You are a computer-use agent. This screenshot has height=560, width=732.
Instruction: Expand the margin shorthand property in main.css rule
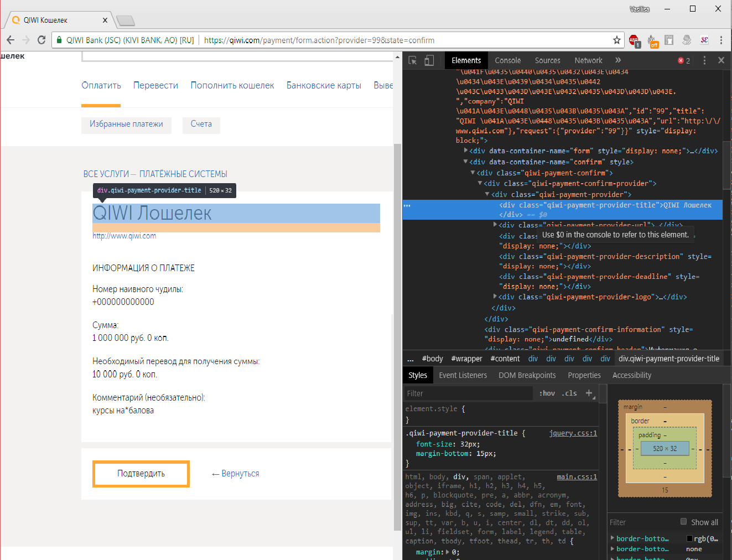pyautogui.click(x=448, y=552)
